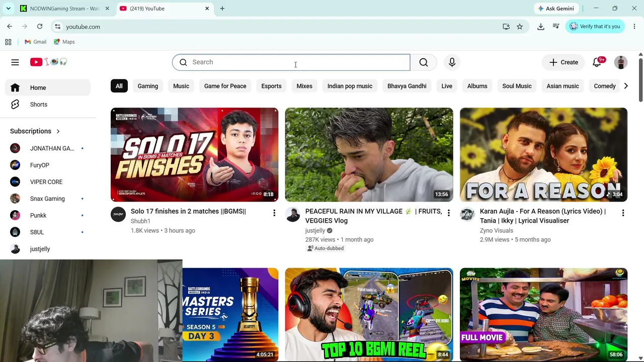Open VIPER CORE subscription channel

coord(48,182)
